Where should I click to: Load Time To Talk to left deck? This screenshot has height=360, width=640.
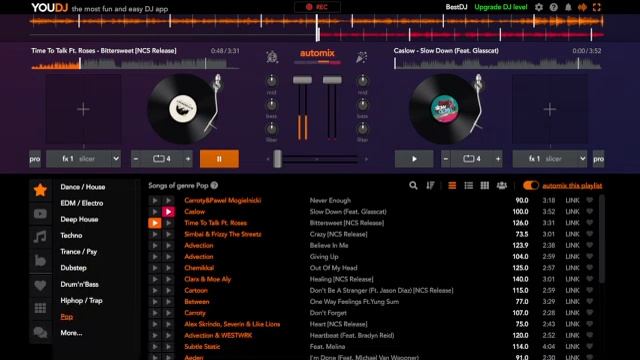click(155, 223)
